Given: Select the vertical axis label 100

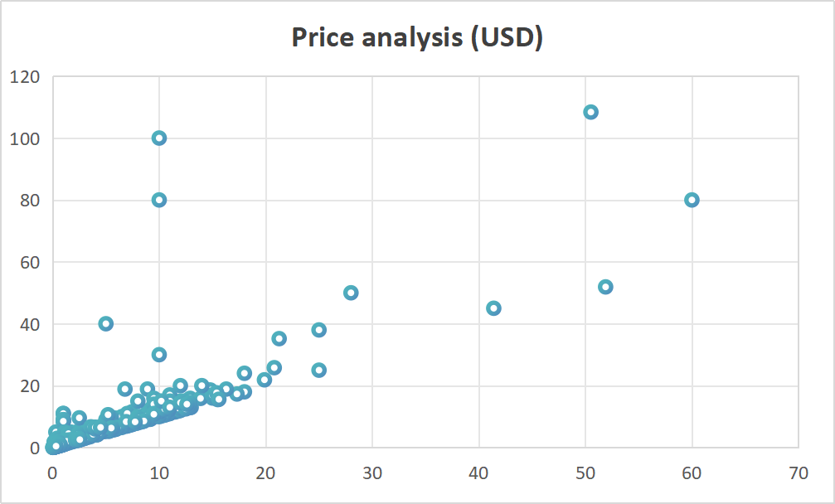Looking at the screenshot, I should tap(25, 138).
